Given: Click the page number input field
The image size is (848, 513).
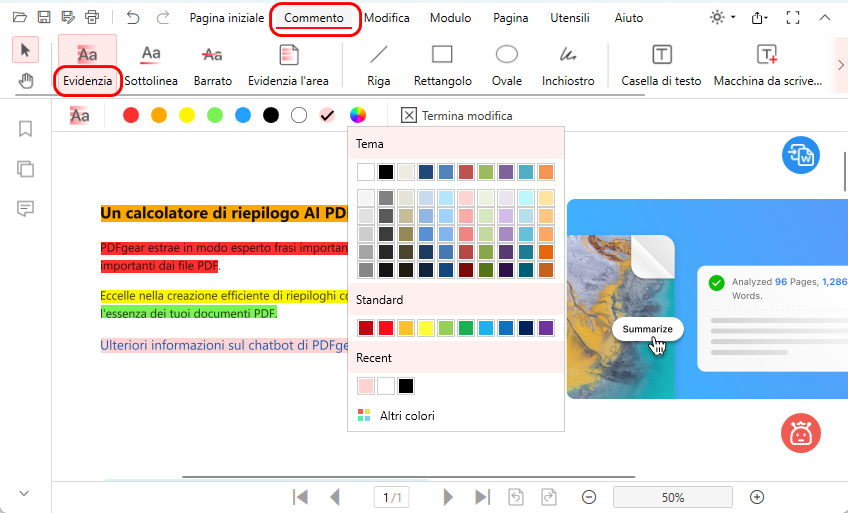Looking at the screenshot, I should coord(392,497).
